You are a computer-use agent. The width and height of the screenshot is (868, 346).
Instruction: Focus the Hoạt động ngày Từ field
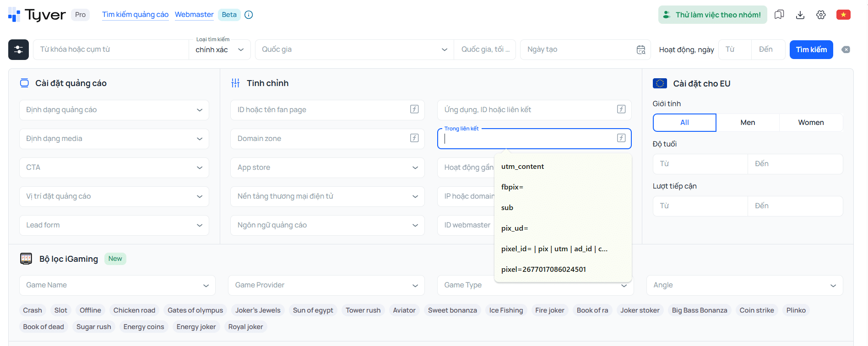pos(735,49)
